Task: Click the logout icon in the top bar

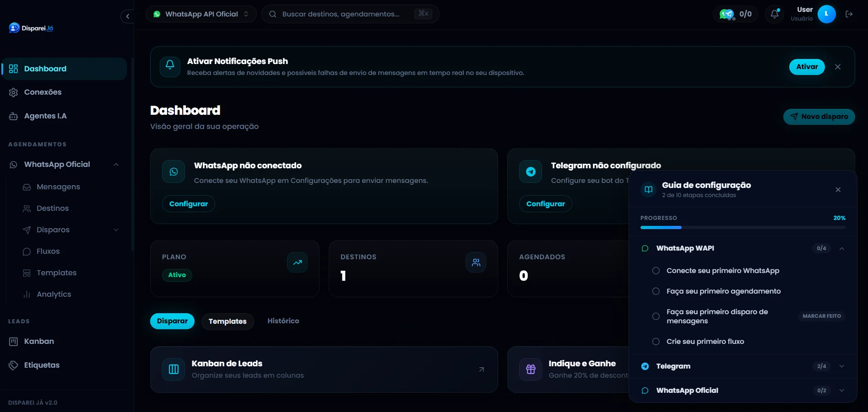Action: click(849, 14)
